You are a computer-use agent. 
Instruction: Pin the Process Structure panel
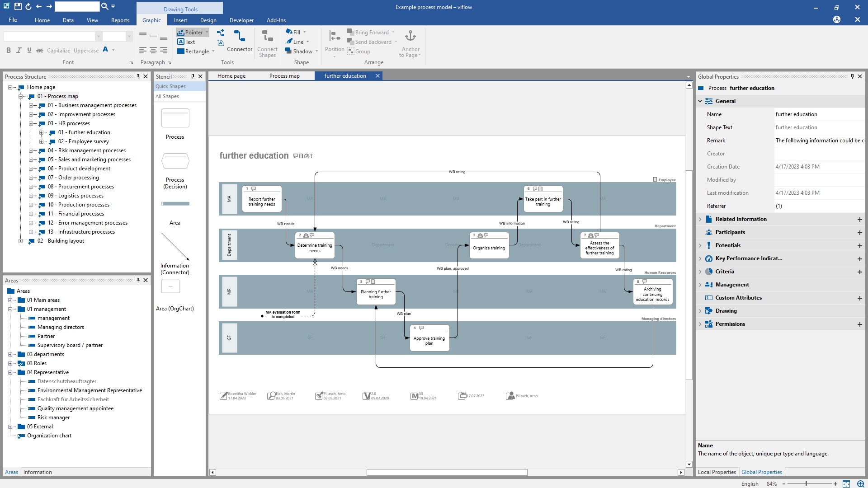138,76
